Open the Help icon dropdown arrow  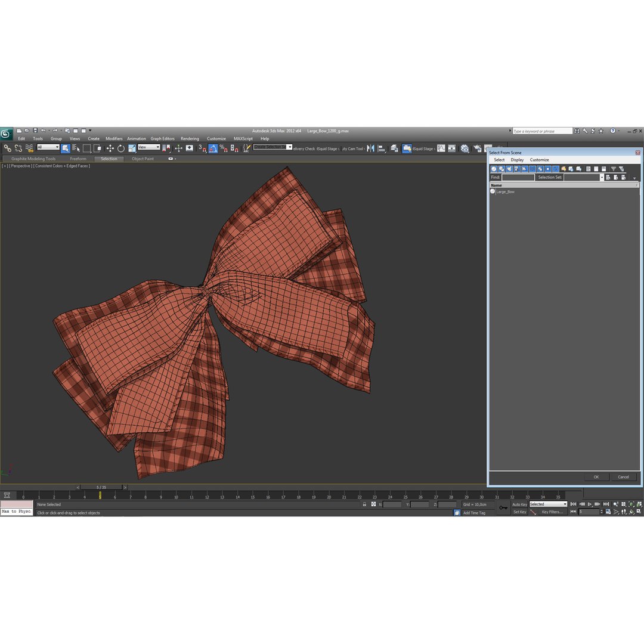[x=619, y=131]
